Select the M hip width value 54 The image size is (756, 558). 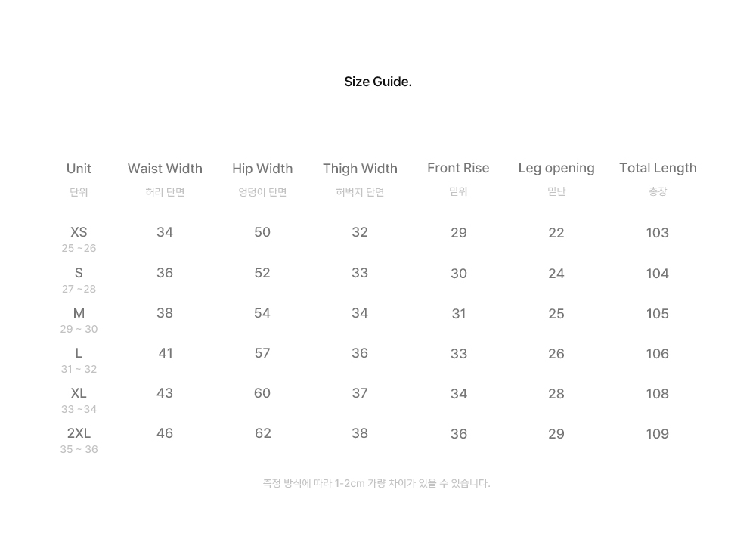(262, 313)
